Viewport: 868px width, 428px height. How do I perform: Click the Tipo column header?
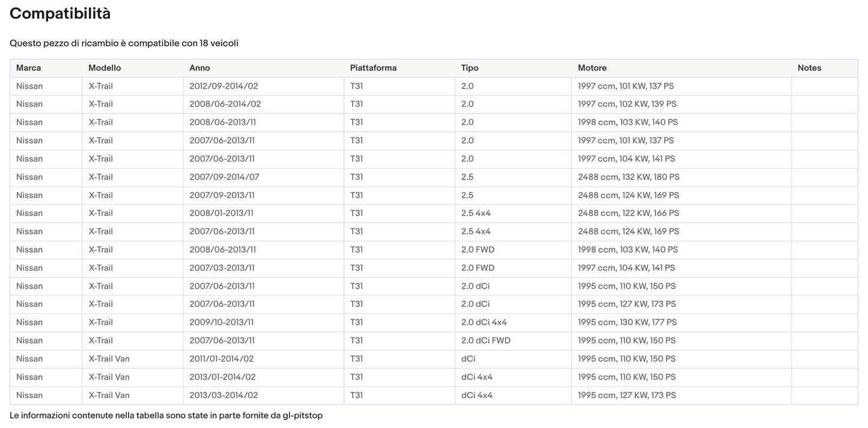pos(470,68)
